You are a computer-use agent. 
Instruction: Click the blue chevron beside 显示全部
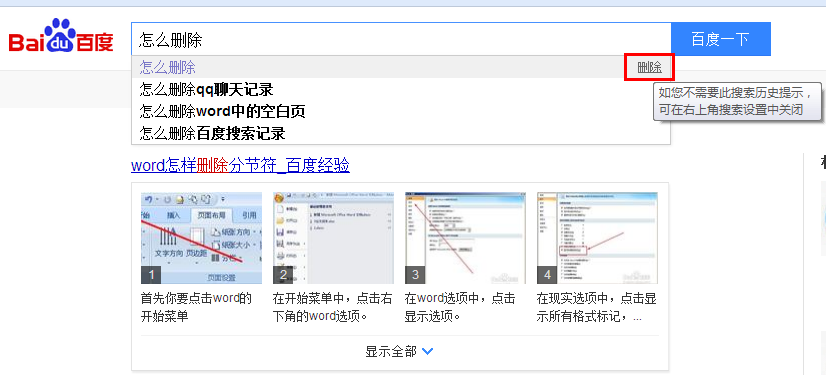coord(428,351)
